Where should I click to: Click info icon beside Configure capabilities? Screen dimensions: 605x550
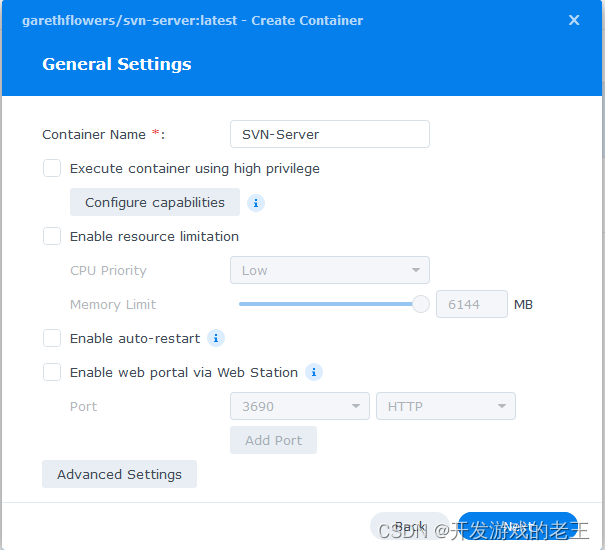[x=255, y=203]
